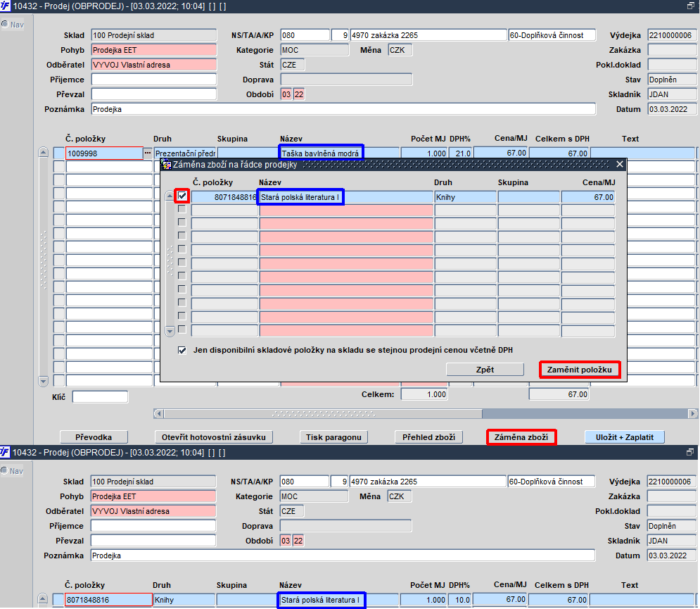The width and height of the screenshot is (700, 609).
Task: Click item number 8071848816 in the dialog
Action: pos(224,197)
